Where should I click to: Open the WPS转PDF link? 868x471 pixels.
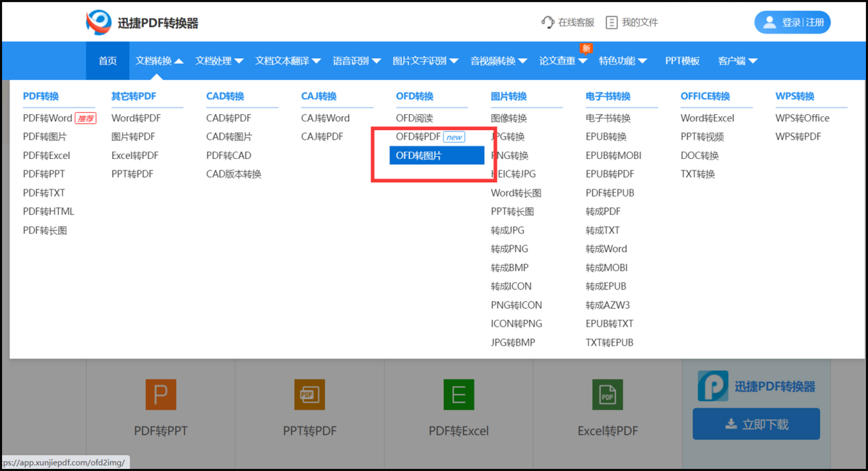[798, 136]
